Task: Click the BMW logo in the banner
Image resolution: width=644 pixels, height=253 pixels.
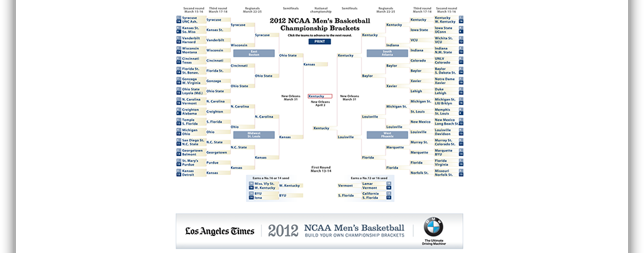Action: (433, 227)
